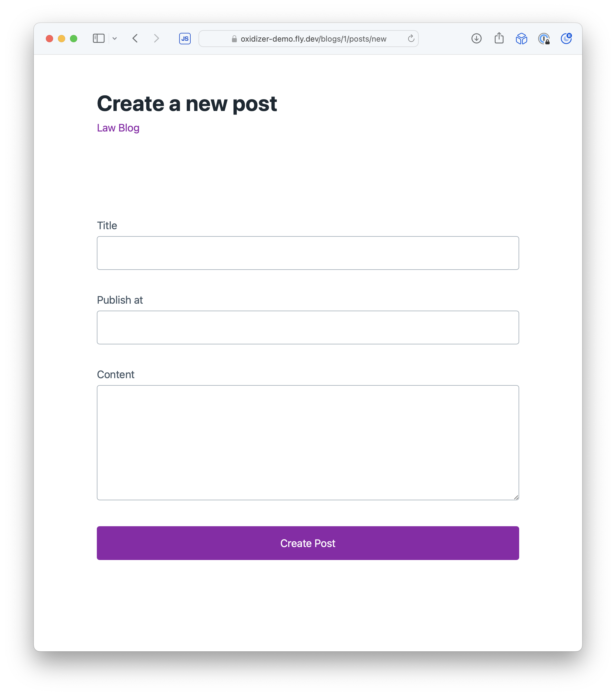Click into the Publish at field
This screenshot has height=696, width=616.
308,327
